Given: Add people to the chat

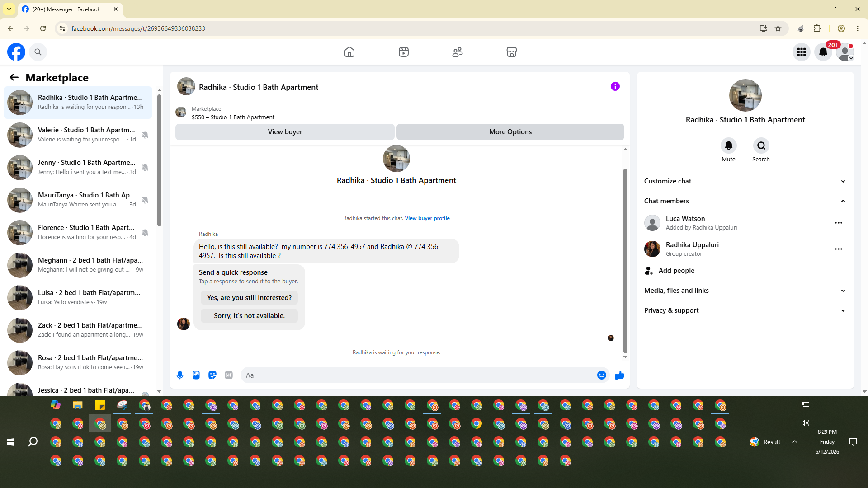Looking at the screenshot, I should click(x=745, y=271).
